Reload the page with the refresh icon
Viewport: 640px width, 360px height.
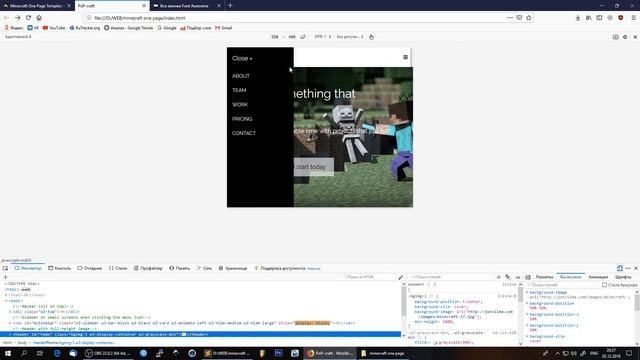(28, 18)
